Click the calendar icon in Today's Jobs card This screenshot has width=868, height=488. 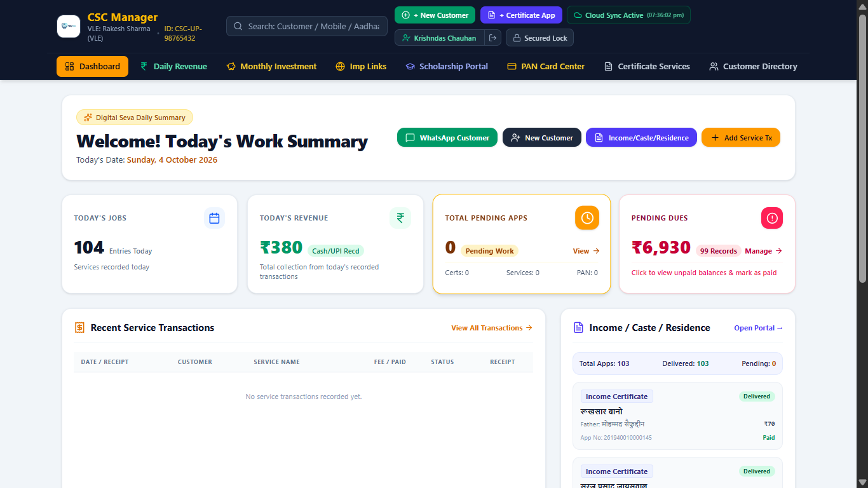click(x=214, y=218)
